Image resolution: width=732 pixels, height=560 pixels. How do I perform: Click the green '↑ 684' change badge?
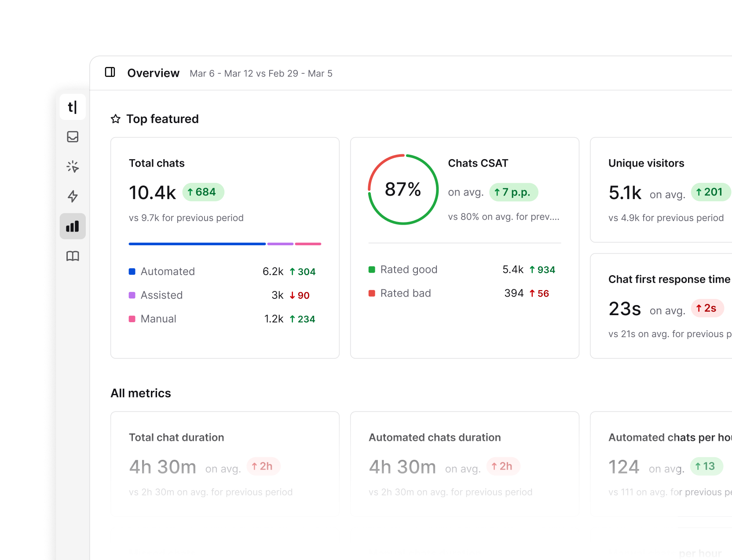(203, 192)
